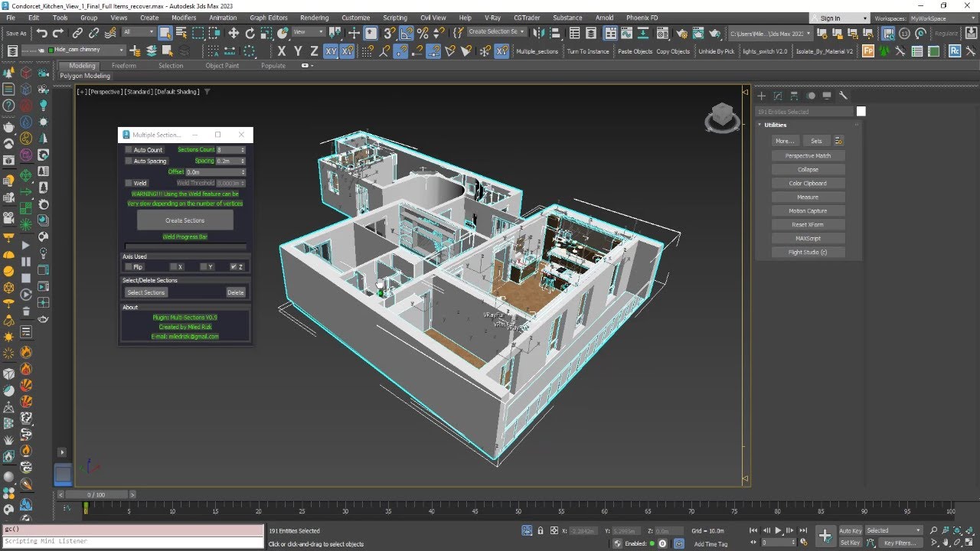The image size is (980, 551).
Task: Click the Perspective Match utility button
Action: coord(807,155)
